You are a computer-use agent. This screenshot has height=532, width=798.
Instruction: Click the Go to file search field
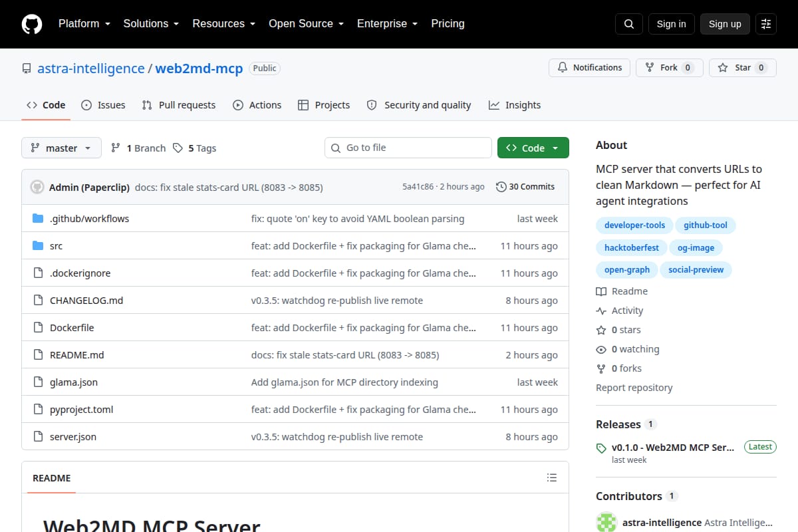point(408,148)
